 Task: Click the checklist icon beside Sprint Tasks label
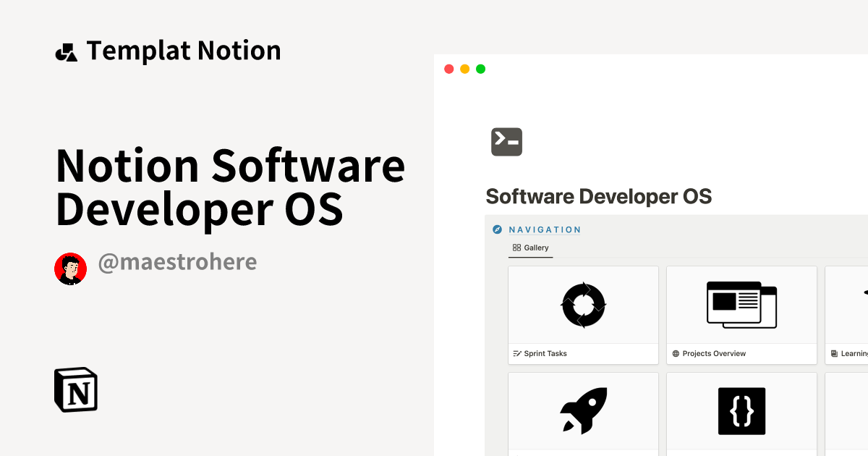coord(516,353)
